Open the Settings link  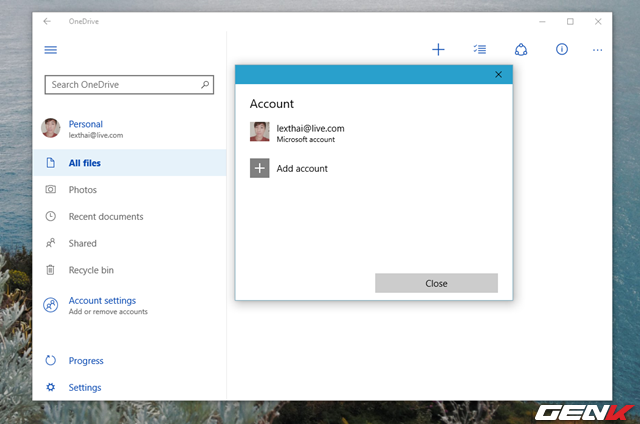[x=84, y=387]
